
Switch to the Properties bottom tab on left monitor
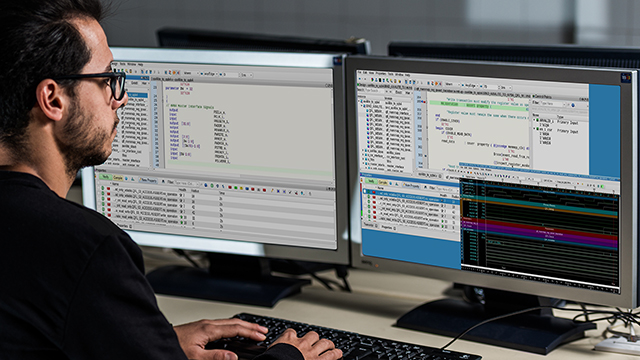pyautogui.click(x=124, y=225)
